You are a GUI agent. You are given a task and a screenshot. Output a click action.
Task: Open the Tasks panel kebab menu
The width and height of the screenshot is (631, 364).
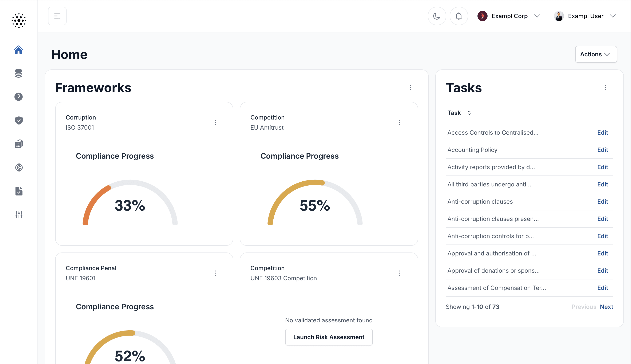(606, 88)
